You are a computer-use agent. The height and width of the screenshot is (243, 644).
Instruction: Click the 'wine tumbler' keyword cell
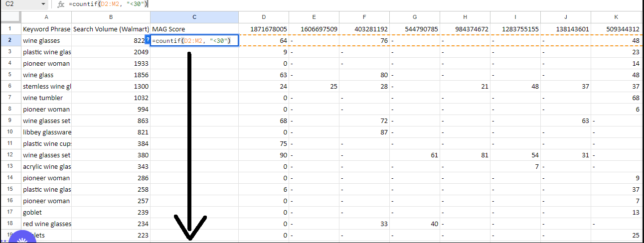pos(46,98)
